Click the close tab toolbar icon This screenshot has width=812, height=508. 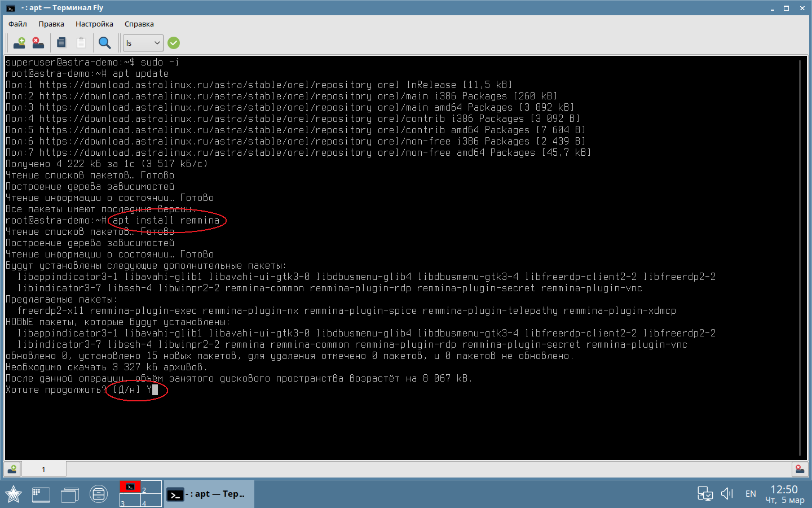pyautogui.click(x=38, y=43)
